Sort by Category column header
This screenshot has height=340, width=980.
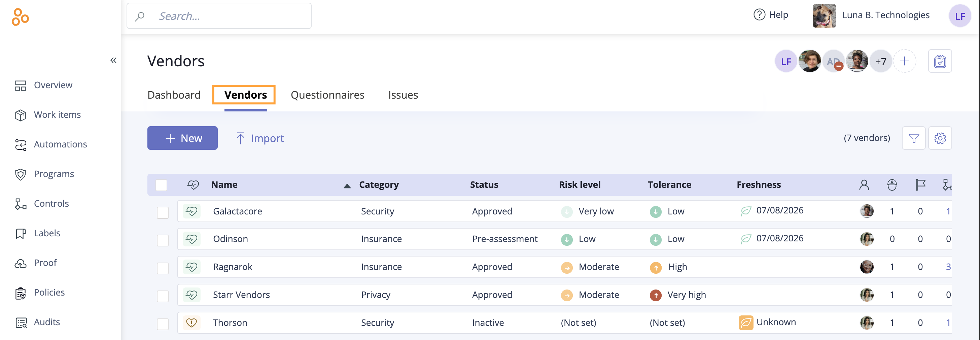pos(379,185)
